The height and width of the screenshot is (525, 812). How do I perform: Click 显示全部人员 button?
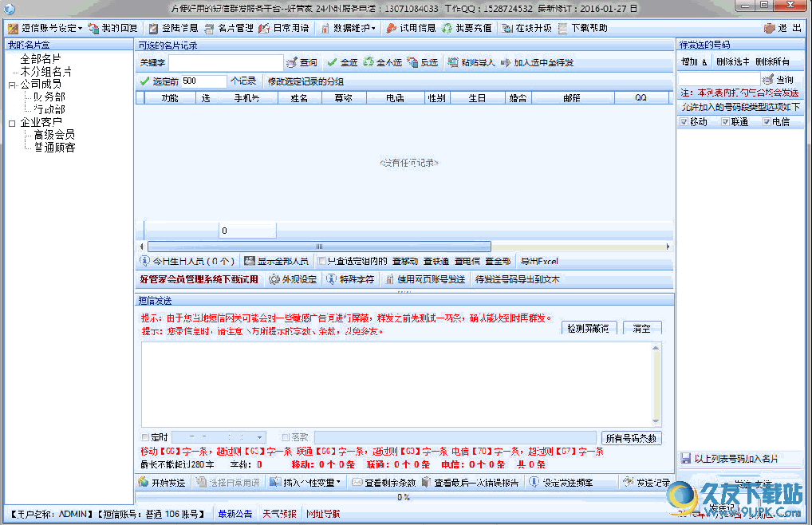pos(276,261)
